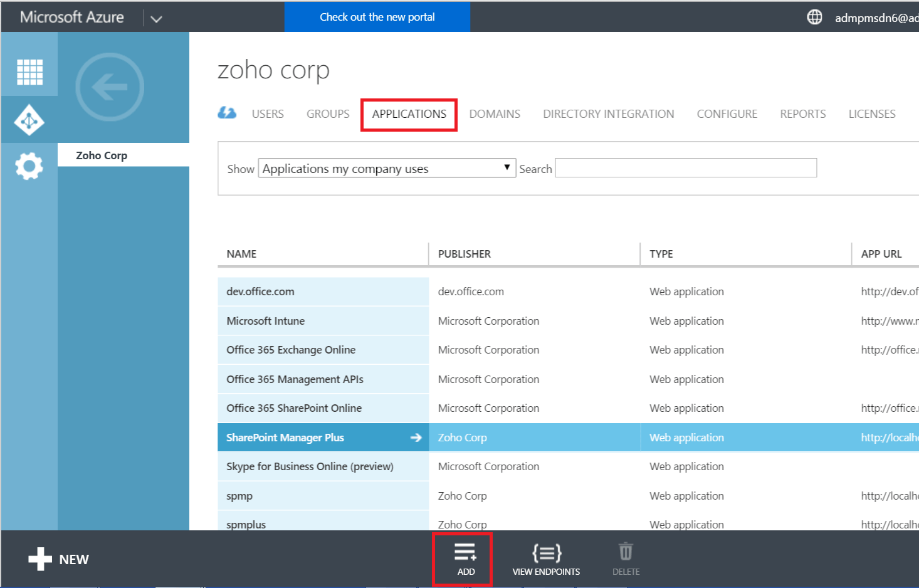
Task: Click the ADD application icon
Action: point(466,552)
